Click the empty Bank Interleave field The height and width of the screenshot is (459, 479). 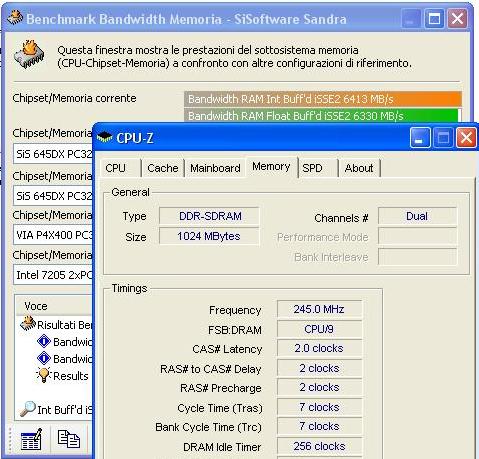click(x=417, y=257)
